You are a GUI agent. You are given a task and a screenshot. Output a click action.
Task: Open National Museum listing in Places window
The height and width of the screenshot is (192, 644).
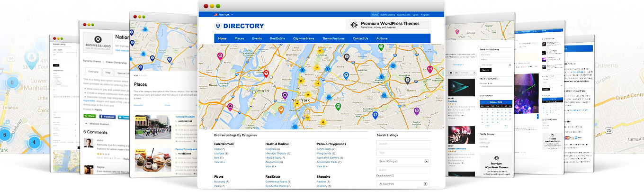[185, 116]
